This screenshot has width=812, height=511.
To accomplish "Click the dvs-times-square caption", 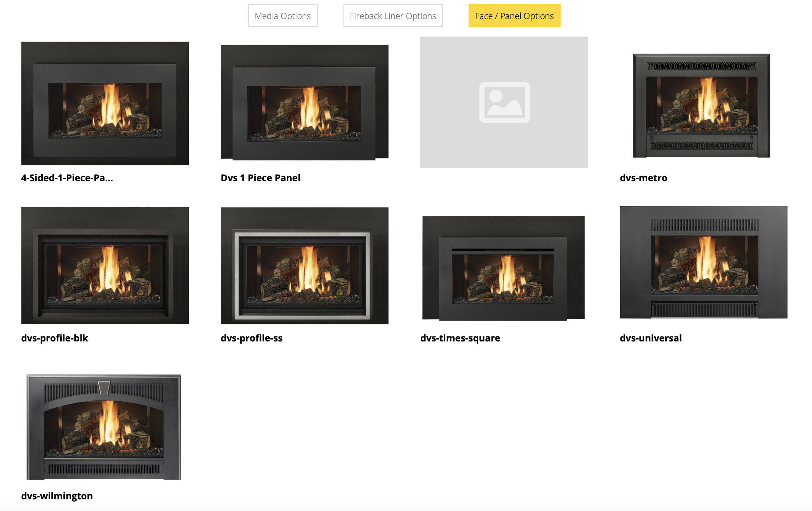I will tap(460, 338).
